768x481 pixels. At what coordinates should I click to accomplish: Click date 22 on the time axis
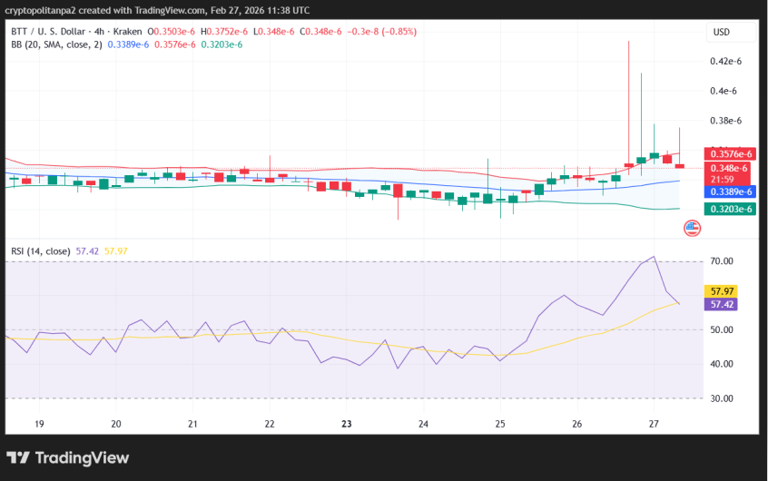click(x=270, y=424)
